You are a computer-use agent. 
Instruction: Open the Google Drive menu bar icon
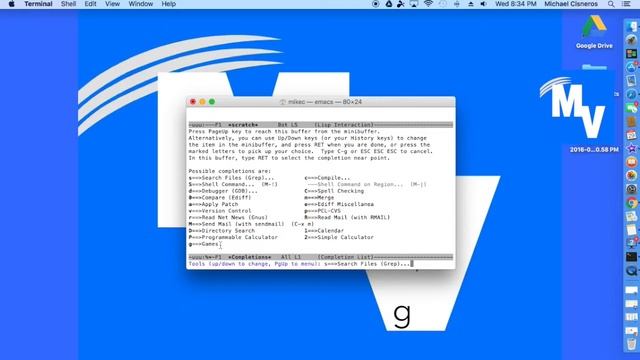[x=389, y=4]
